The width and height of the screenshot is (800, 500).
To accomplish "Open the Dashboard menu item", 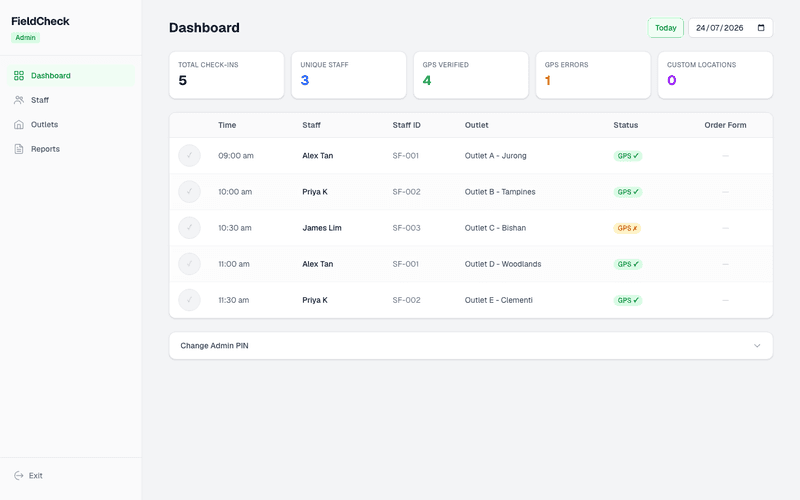I will (x=71, y=76).
